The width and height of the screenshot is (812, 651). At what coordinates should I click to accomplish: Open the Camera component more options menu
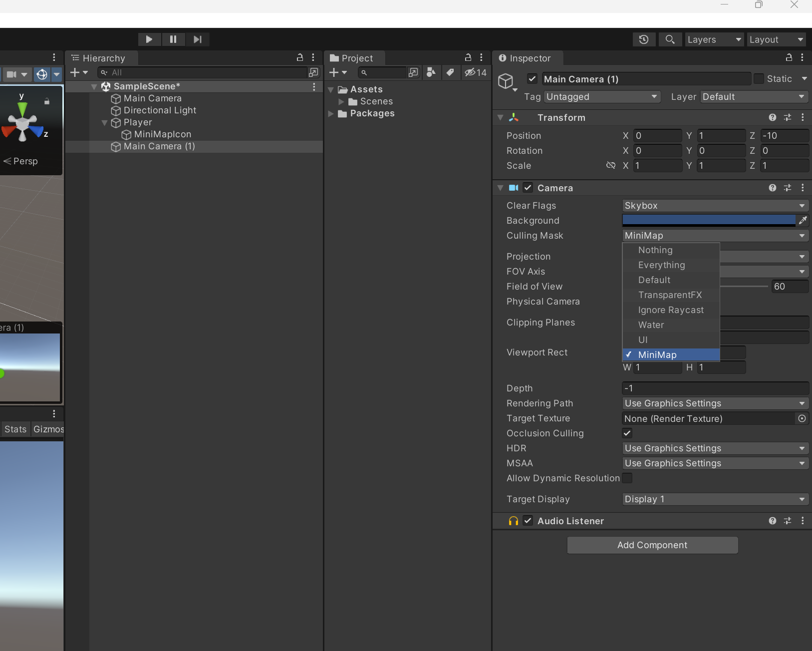click(x=803, y=188)
